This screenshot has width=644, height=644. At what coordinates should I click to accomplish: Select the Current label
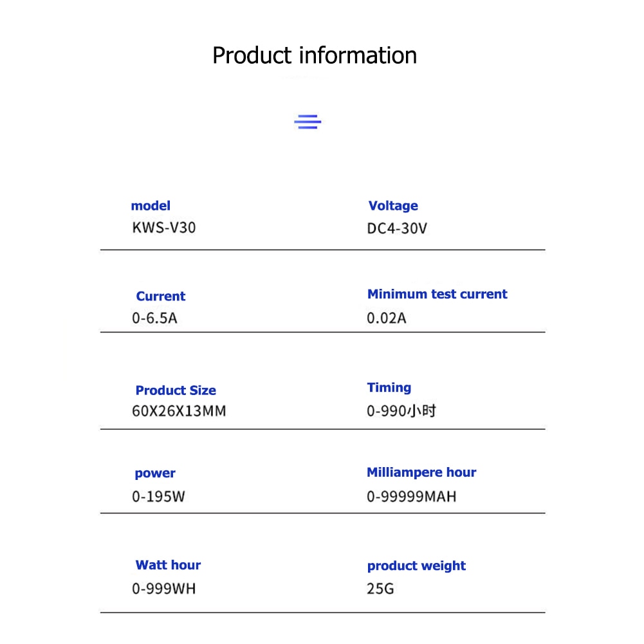click(x=160, y=297)
